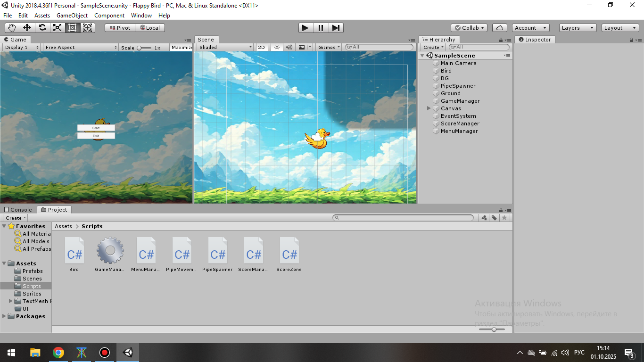This screenshot has width=644, height=362.
Task: Open the Layout dropdown
Action: coord(620,28)
